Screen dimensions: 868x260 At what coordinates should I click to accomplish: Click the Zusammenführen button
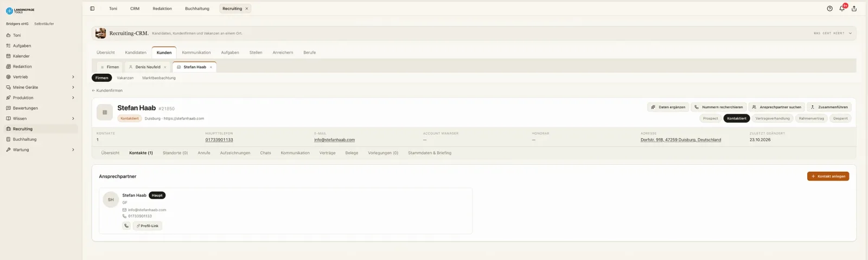pyautogui.click(x=829, y=107)
